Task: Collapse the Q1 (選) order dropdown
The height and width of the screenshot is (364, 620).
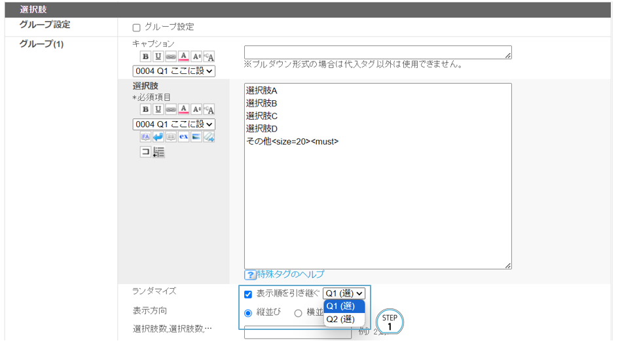Action: coord(344,294)
